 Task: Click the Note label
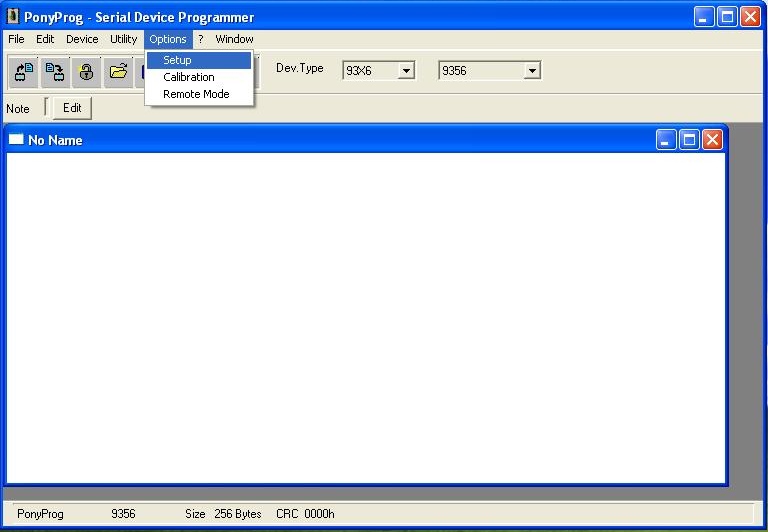click(x=18, y=109)
